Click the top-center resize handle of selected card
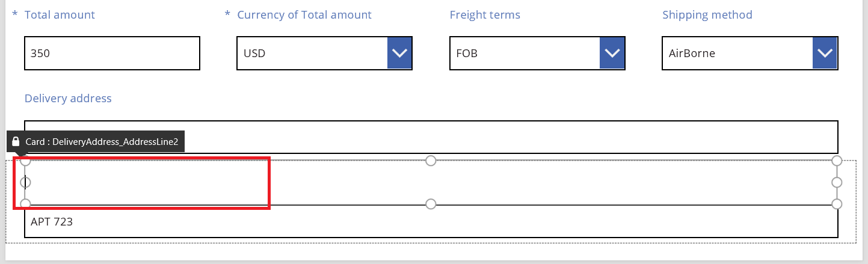The height and width of the screenshot is (264, 868). tap(431, 161)
